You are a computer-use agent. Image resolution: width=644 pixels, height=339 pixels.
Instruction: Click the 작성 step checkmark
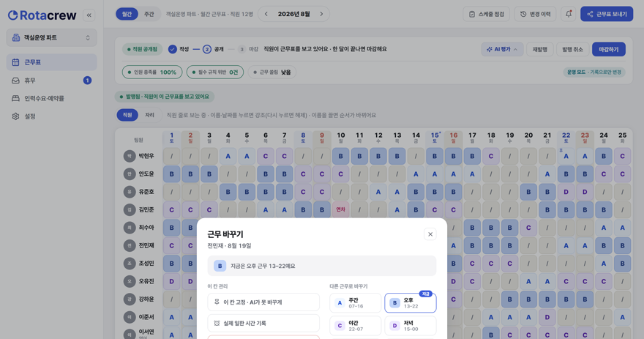coord(173,49)
